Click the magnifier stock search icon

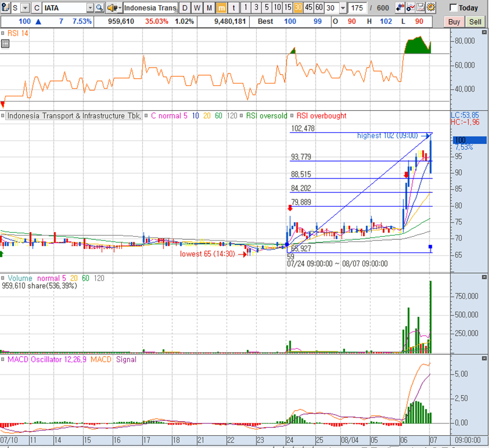click(x=99, y=8)
